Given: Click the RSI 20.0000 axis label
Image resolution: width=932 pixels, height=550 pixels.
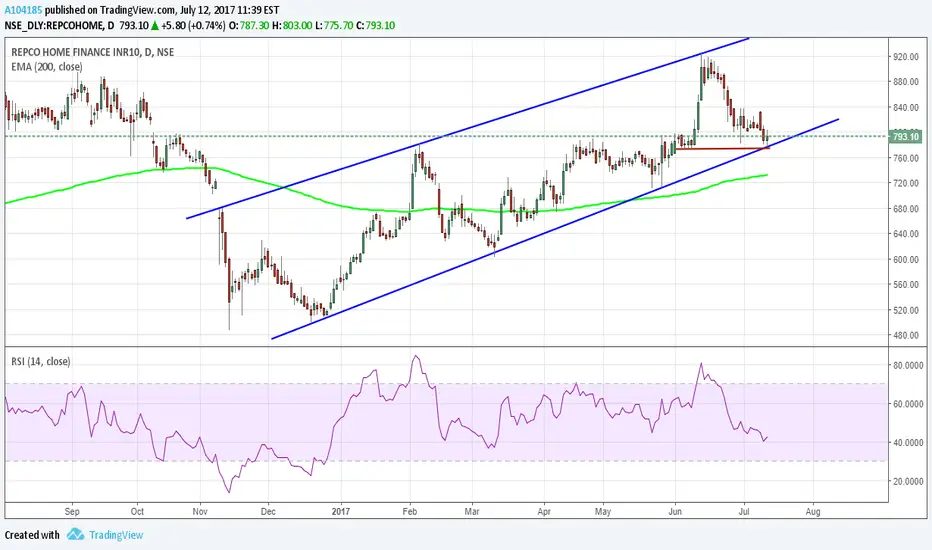Looking at the screenshot, I should 908,482.
